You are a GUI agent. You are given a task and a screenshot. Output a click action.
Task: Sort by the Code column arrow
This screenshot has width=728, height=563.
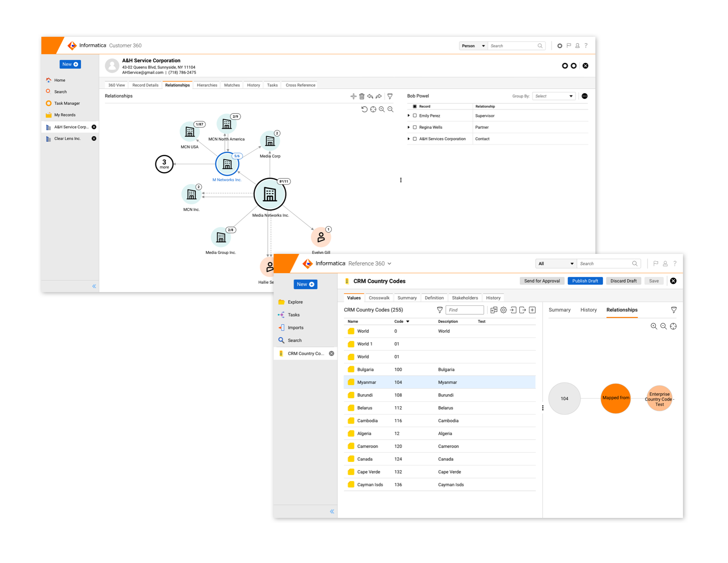408,322
